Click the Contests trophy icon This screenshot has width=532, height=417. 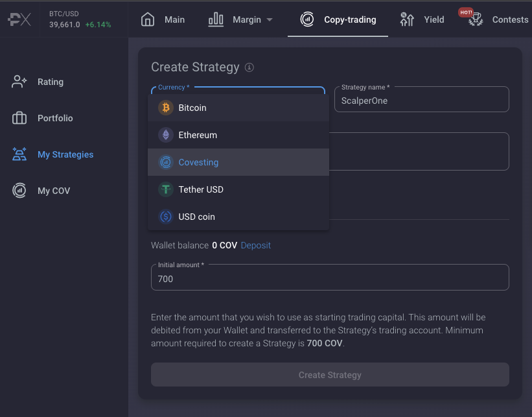[476, 19]
